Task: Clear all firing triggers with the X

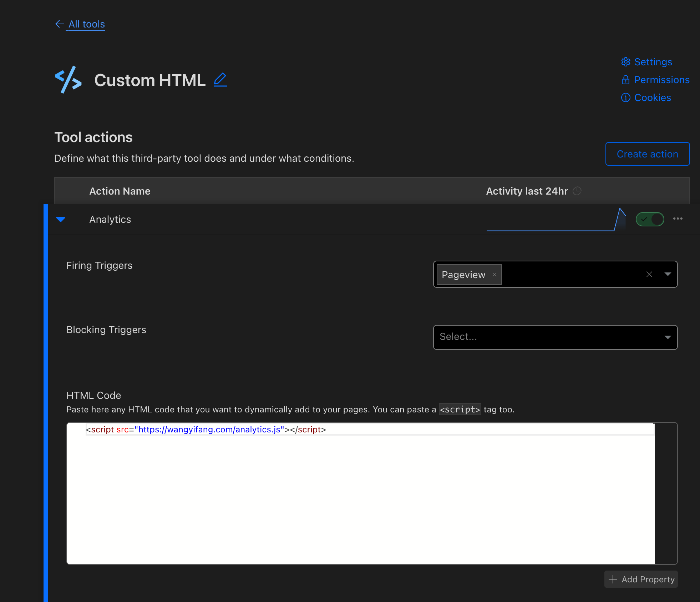Action: pos(649,274)
